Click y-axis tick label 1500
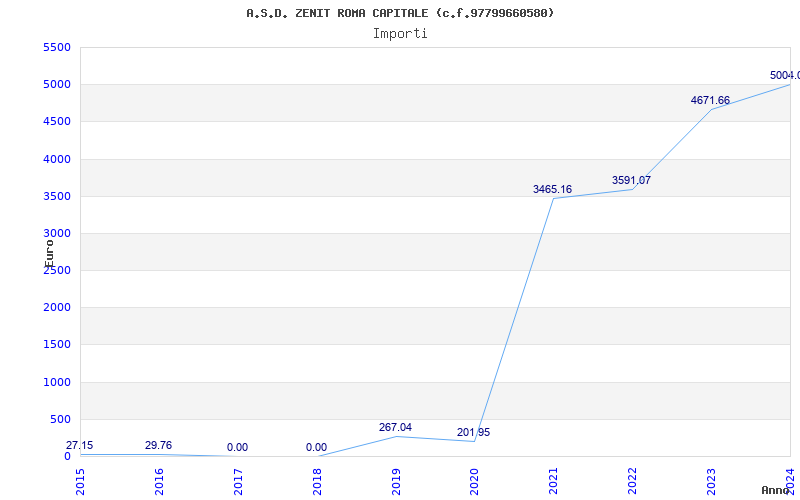Image resolution: width=800 pixels, height=500 pixels. [x=57, y=345]
